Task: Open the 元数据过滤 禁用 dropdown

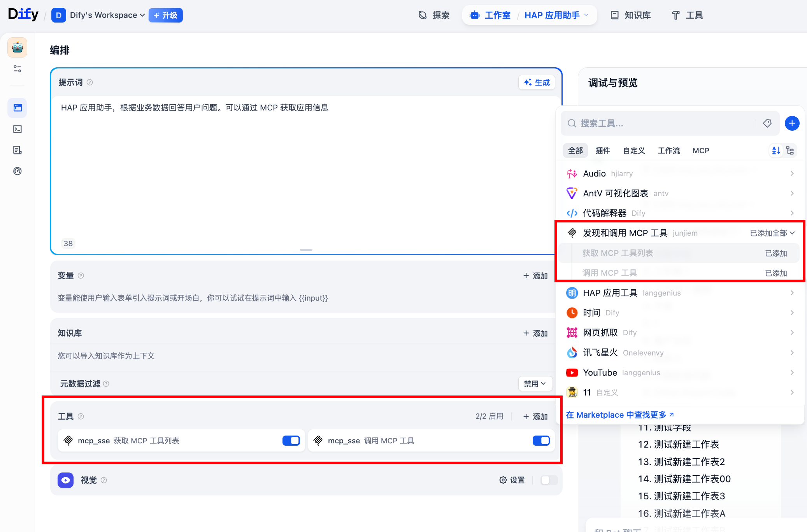Action: (x=535, y=384)
